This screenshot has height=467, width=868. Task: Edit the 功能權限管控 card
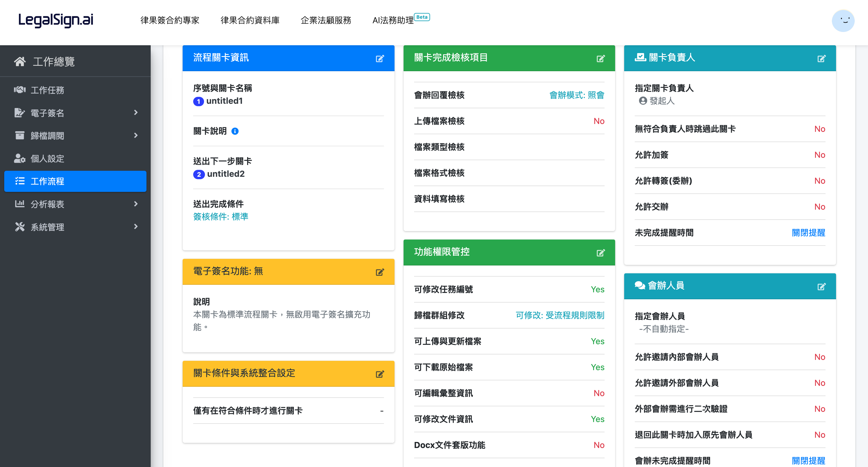[600, 253]
